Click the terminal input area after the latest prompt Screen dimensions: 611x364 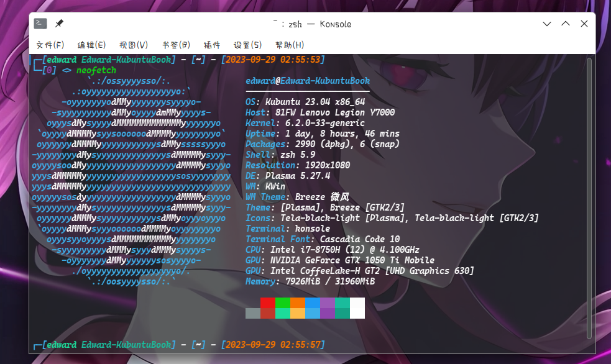(373, 345)
